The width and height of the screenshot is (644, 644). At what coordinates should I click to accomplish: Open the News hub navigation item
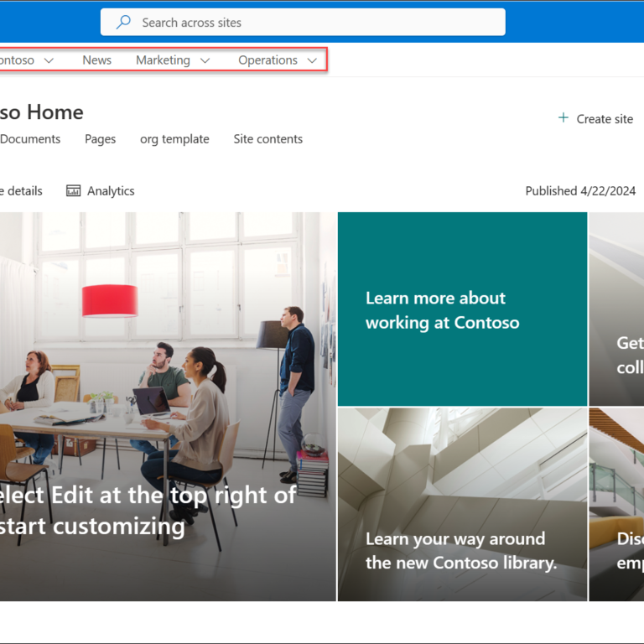[96, 60]
